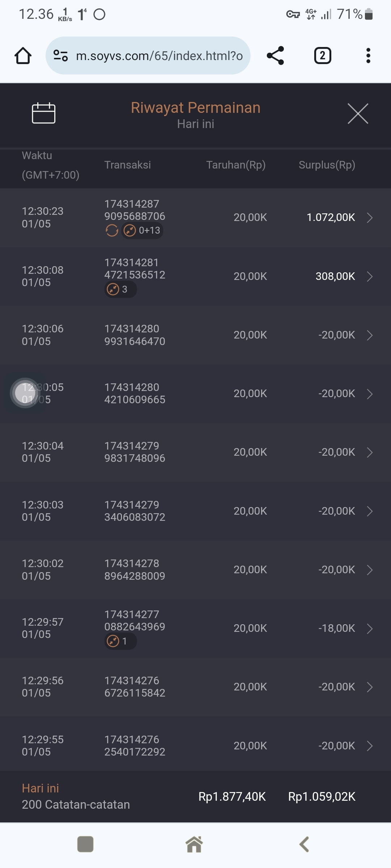
Task: Tap the scatter badge labeled 3
Action: (x=120, y=289)
